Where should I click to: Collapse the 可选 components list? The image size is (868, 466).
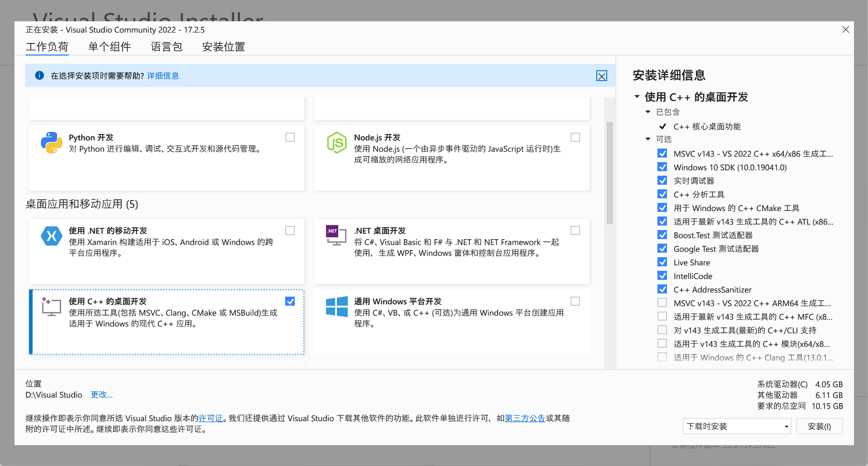(648, 139)
